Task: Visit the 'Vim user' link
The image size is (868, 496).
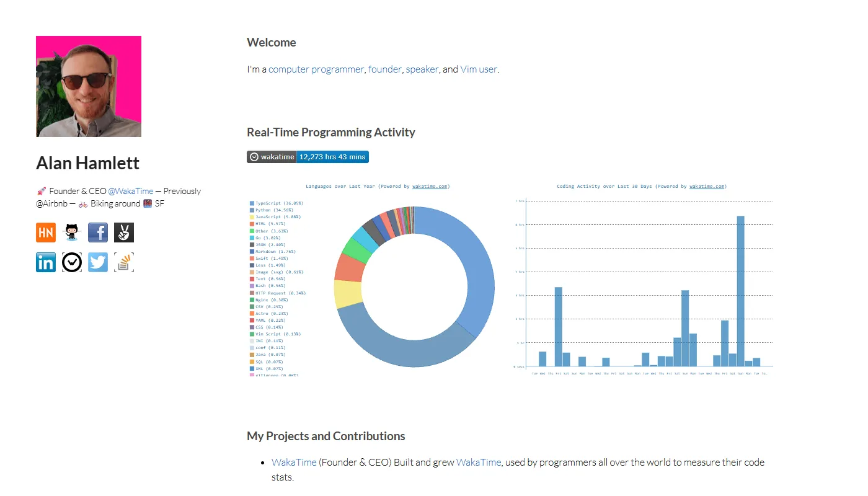Action: (479, 69)
